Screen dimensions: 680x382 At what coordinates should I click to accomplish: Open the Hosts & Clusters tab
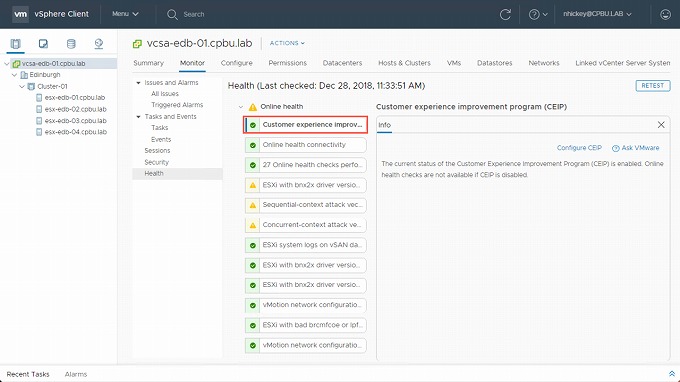click(404, 63)
